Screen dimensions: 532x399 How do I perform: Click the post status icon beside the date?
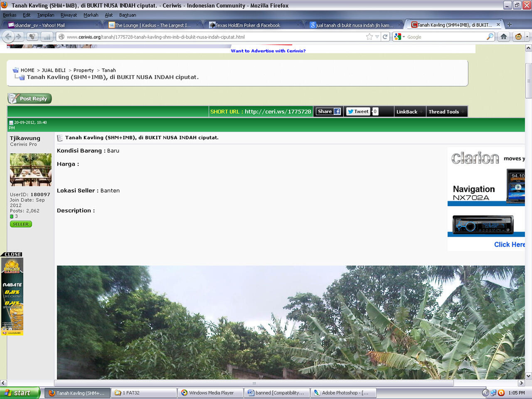pos(11,123)
